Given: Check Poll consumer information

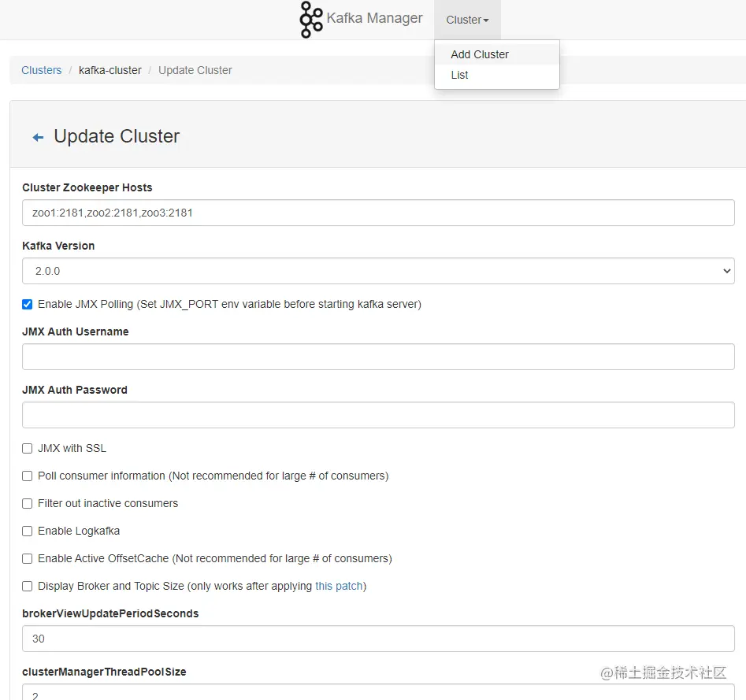Looking at the screenshot, I should point(27,476).
